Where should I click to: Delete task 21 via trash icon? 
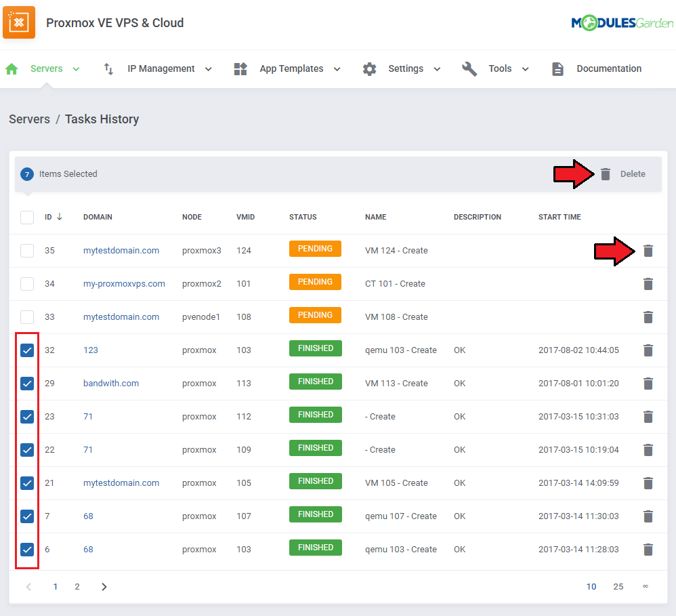pyautogui.click(x=648, y=483)
